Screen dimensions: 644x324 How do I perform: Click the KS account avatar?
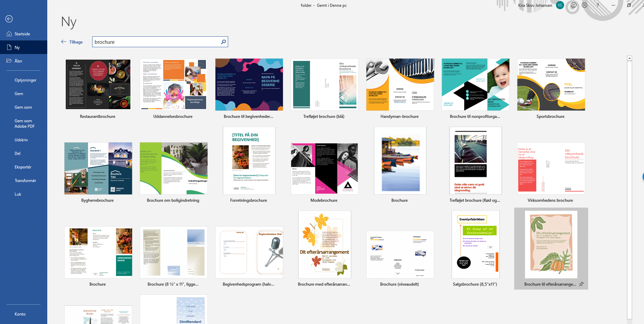click(560, 5)
